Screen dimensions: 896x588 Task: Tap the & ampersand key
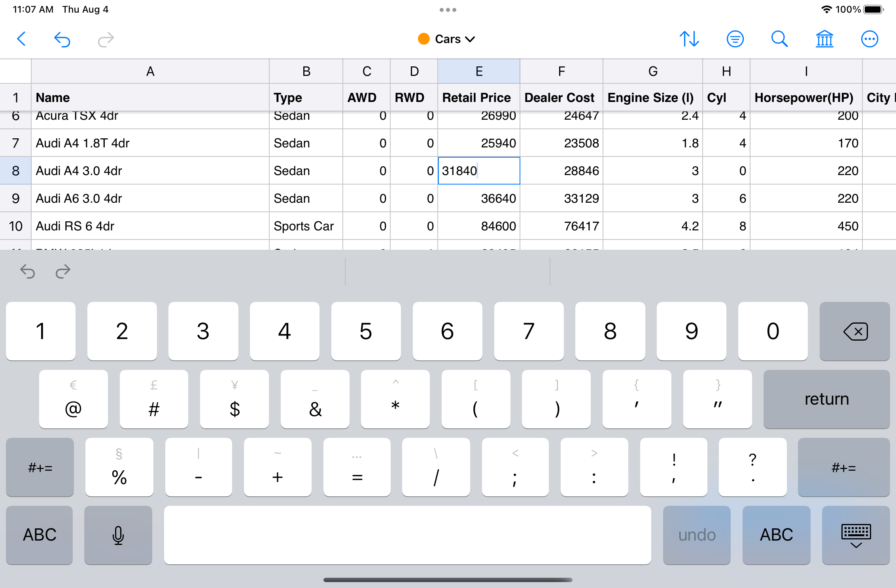coord(315,399)
